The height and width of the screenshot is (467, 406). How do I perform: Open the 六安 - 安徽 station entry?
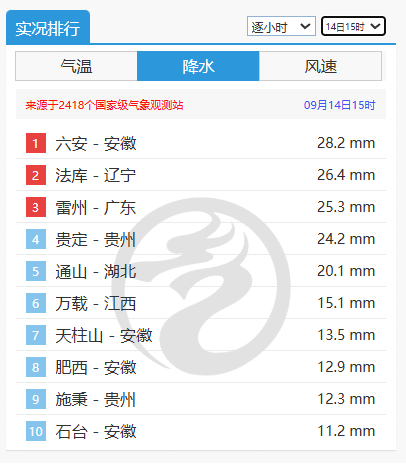pos(201,143)
